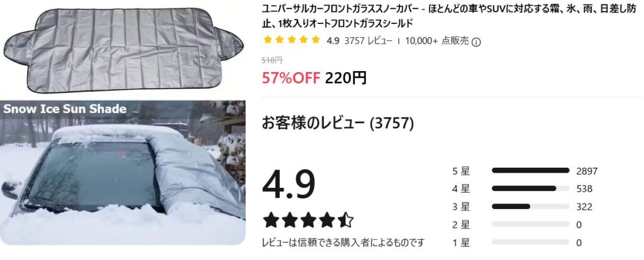Filter reviews by the 3 星 bar
The width and height of the screenshot is (644, 260).
click(x=530, y=207)
